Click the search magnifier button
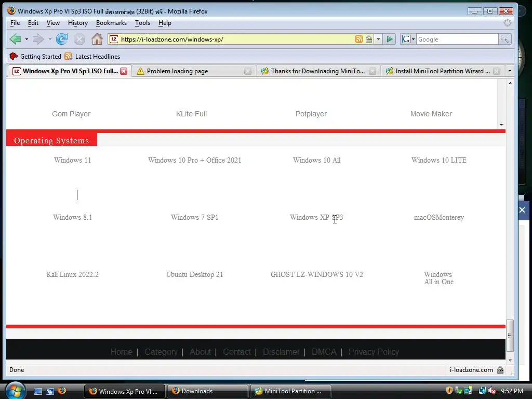 [504, 39]
